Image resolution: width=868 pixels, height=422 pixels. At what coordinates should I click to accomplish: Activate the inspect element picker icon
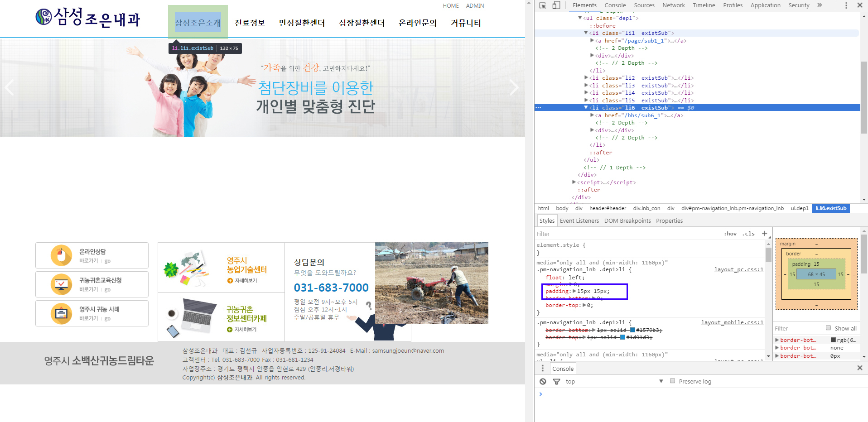click(x=542, y=5)
